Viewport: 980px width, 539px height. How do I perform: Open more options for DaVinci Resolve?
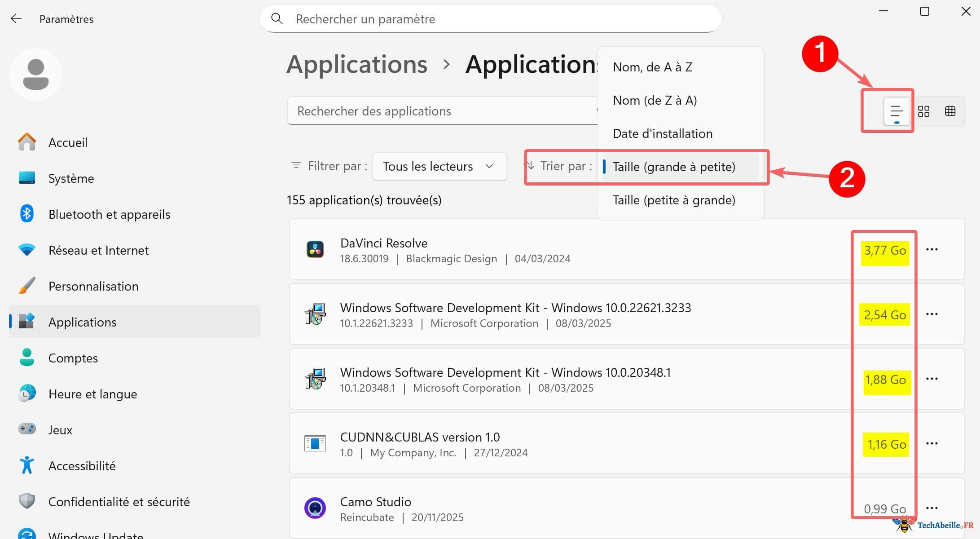(932, 250)
